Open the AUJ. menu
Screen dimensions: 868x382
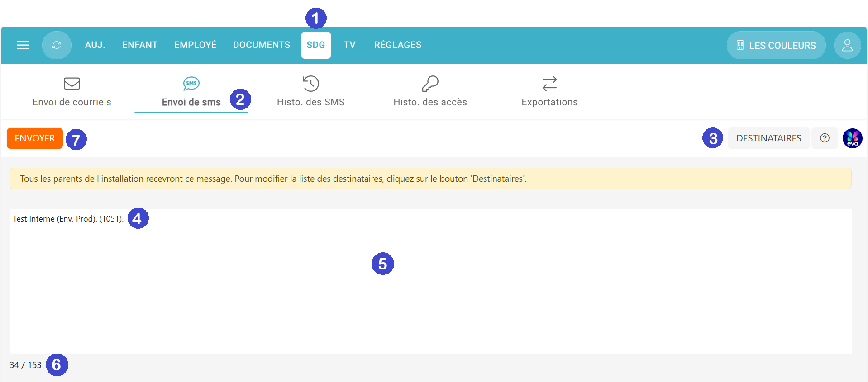pos(95,45)
